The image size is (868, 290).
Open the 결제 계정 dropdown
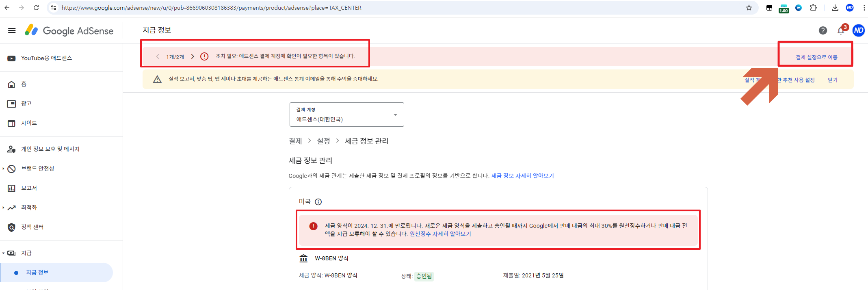tap(347, 115)
